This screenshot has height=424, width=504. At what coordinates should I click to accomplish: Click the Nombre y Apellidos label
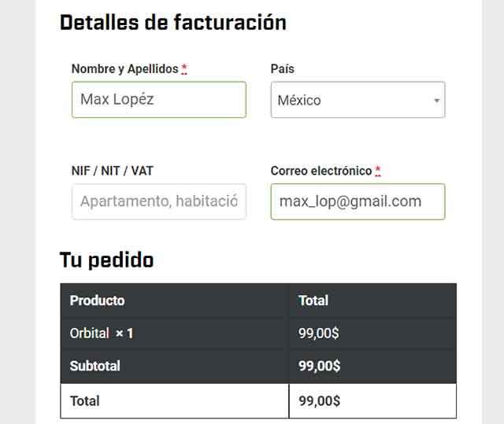pyautogui.click(x=124, y=68)
